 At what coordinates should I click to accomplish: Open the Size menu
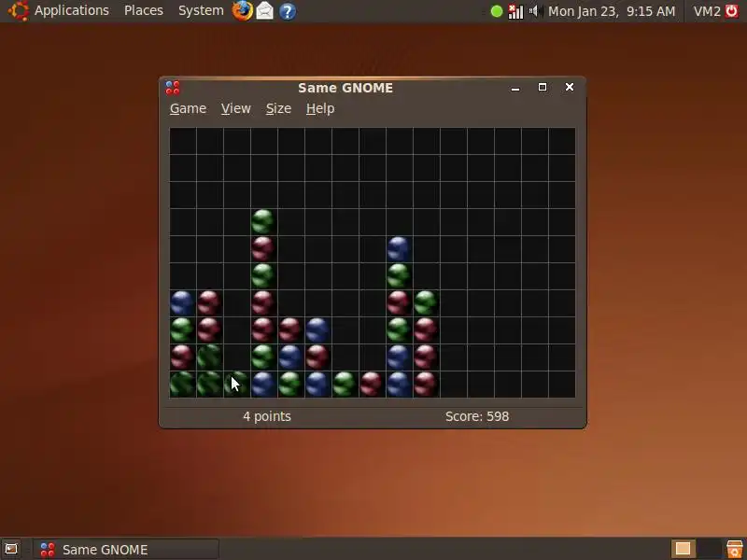point(278,108)
